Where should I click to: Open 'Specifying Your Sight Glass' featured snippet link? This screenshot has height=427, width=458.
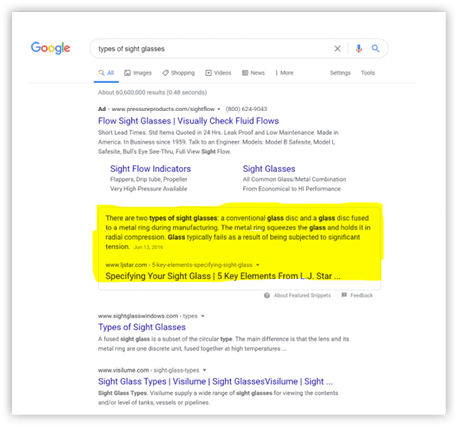pyautogui.click(x=223, y=276)
